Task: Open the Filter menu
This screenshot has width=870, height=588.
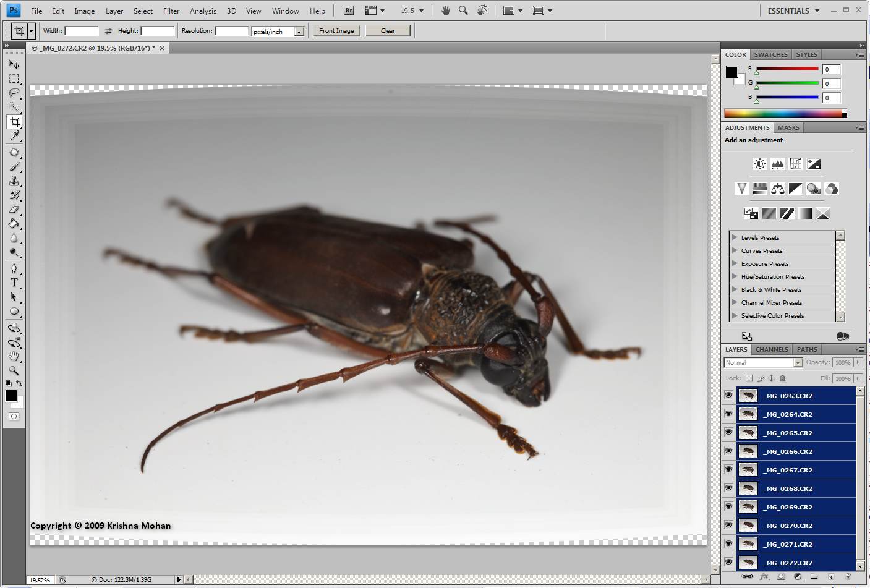Action: point(171,11)
